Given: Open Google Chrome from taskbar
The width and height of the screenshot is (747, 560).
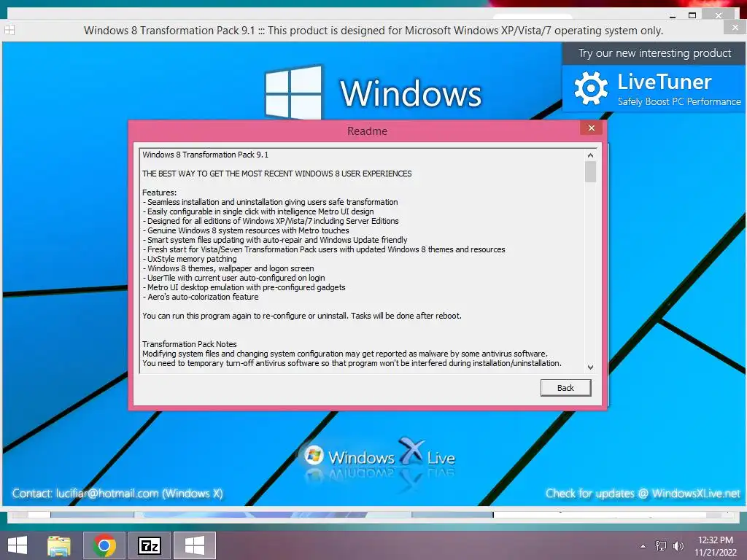Looking at the screenshot, I should (x=104, y=545).
